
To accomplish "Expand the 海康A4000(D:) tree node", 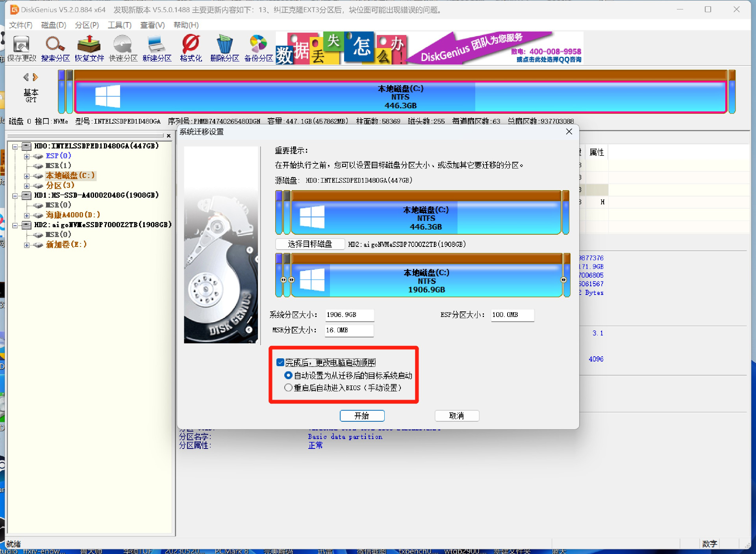I will [x=26, y=215].
